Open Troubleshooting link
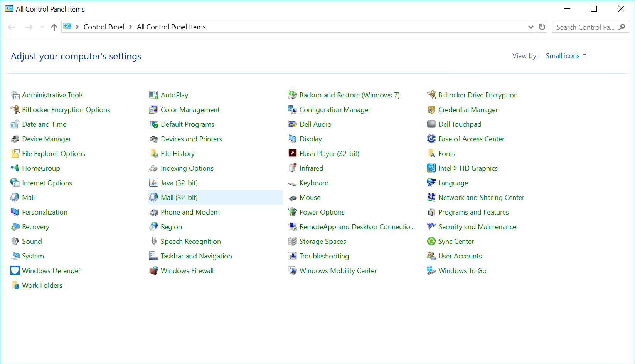The height and width of the screenshot is (364, 635). pos(324,256)
